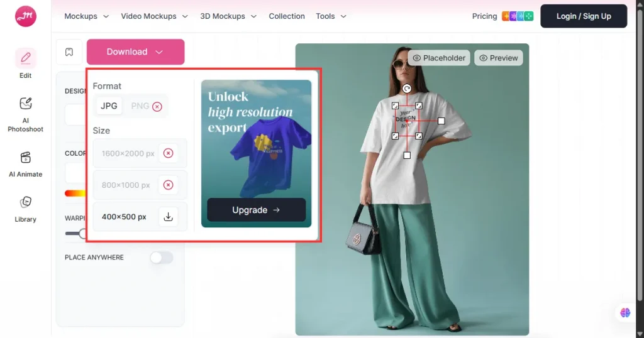Click the Upgrade button in export promo
Screen dimensions: 644x338
[257, 210]
